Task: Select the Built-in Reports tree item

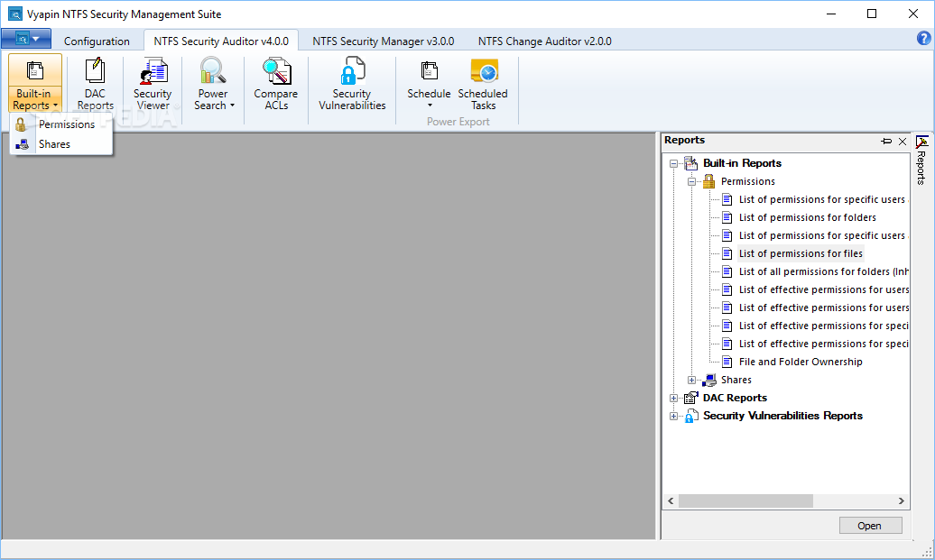Action: [742, 163]
